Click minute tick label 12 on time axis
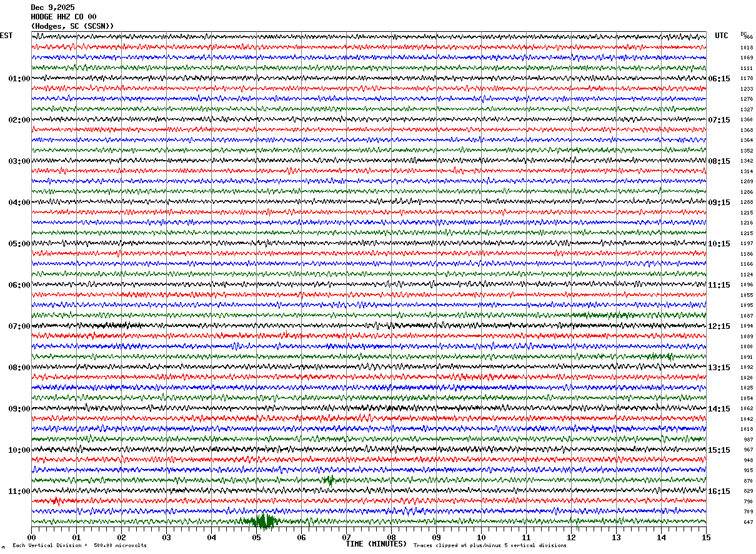Screen dimensions: 756x554 tap(571, 537)
